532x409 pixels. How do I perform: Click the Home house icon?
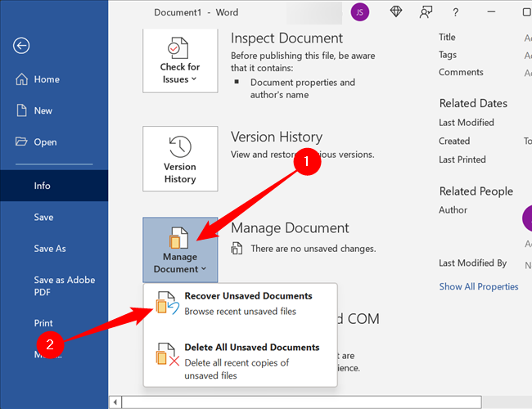(x=22, y=79)
